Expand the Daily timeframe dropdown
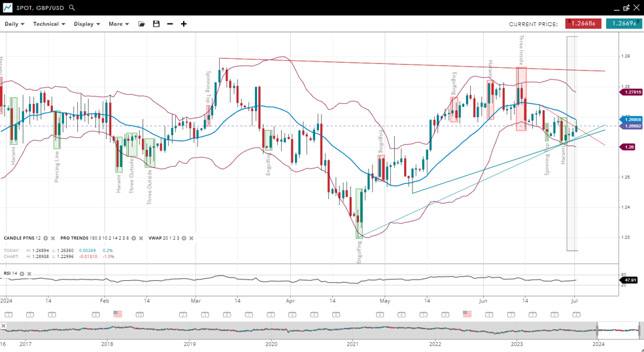Screen dimensions: 644x352 pos(14,24)
